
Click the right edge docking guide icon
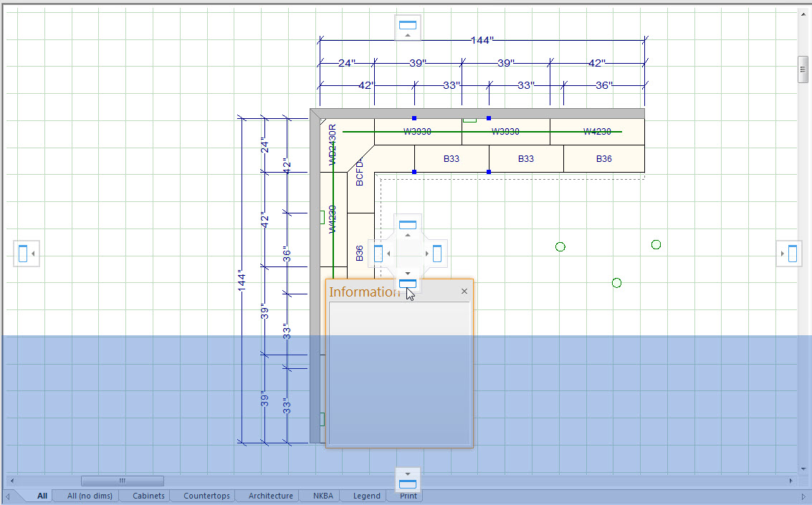click(x=789, y=254)
